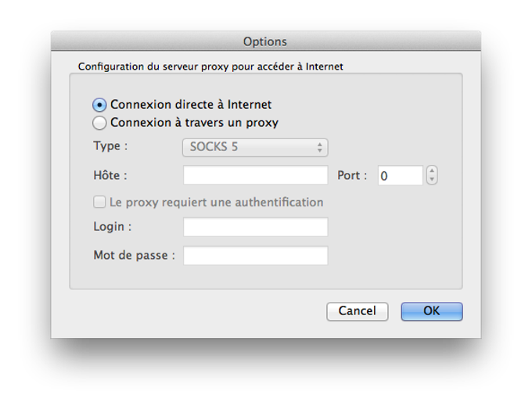Screen dimensions: 532x409
Task: Select Connexion à travers un proxy option
Action: click(x=99, y=123)
